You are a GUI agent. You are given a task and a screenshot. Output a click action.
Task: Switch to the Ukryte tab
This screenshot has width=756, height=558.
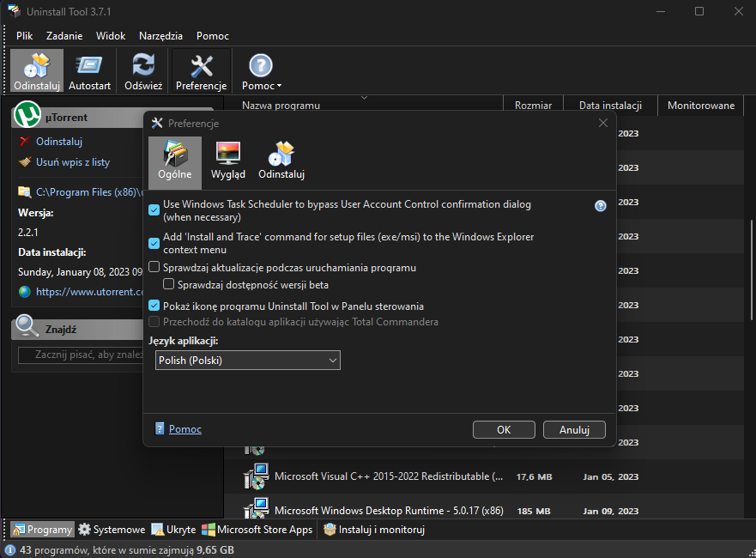[173, 530]
